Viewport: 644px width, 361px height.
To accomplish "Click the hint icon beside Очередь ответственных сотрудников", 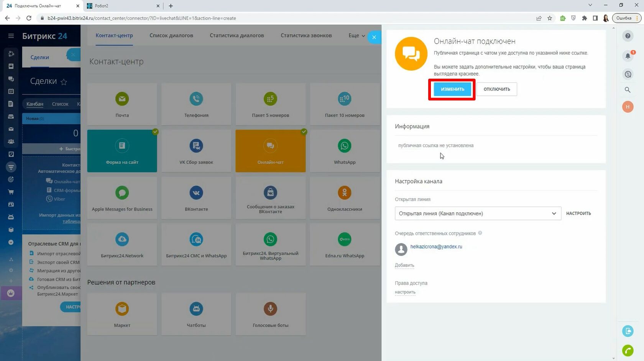I will 480,233.
